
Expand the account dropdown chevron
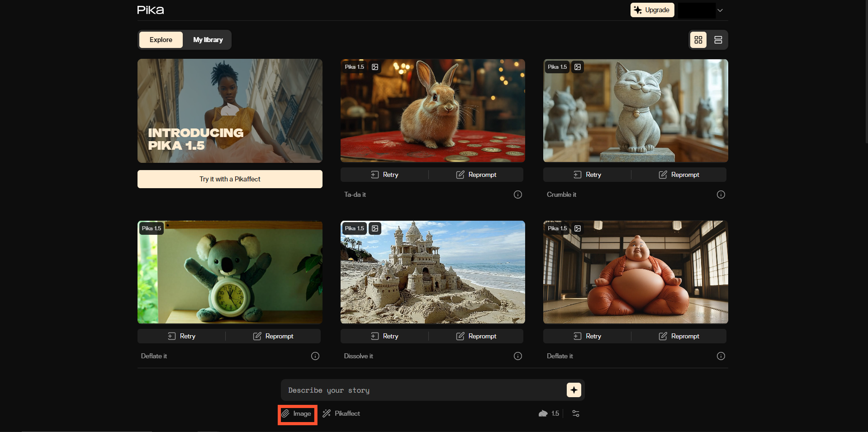(x=720, y=10)
